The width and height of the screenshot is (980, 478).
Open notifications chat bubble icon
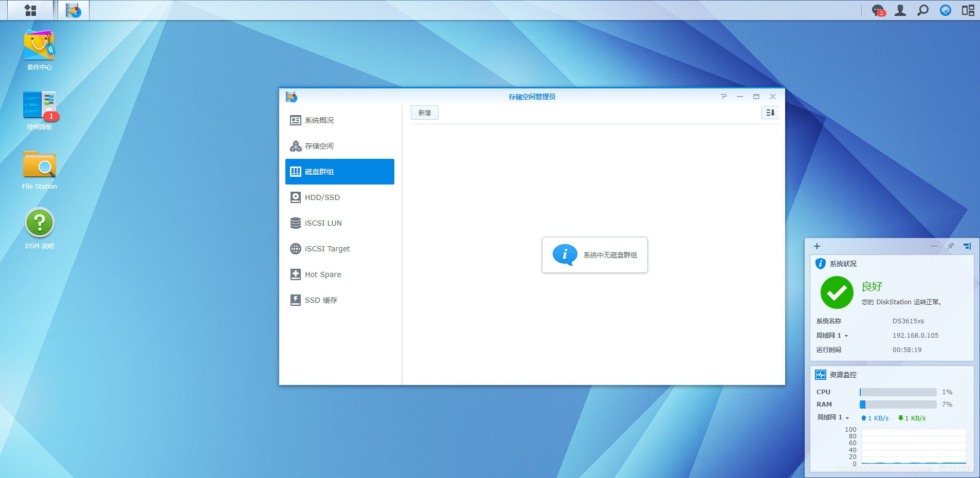coord(878,10)
